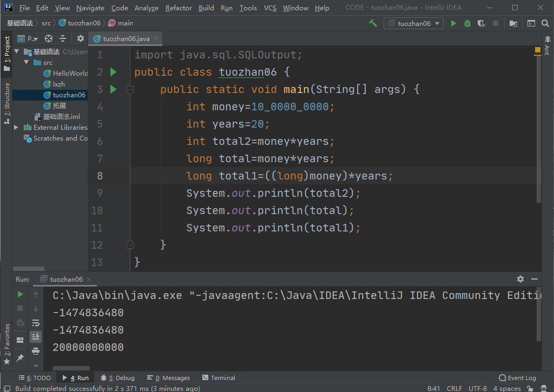
Task: Click up the stack trace arrow
Action: pyautogui.click(x=36, y=294)
